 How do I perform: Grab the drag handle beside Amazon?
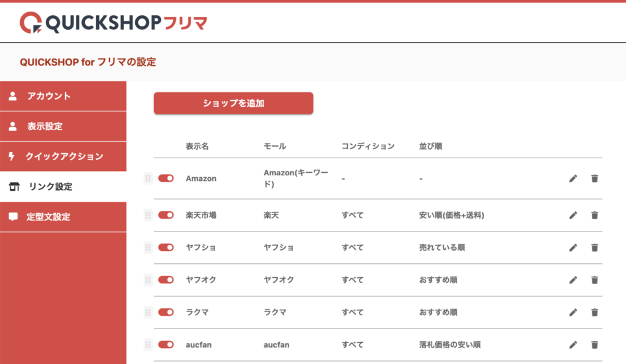pos(147,178)
